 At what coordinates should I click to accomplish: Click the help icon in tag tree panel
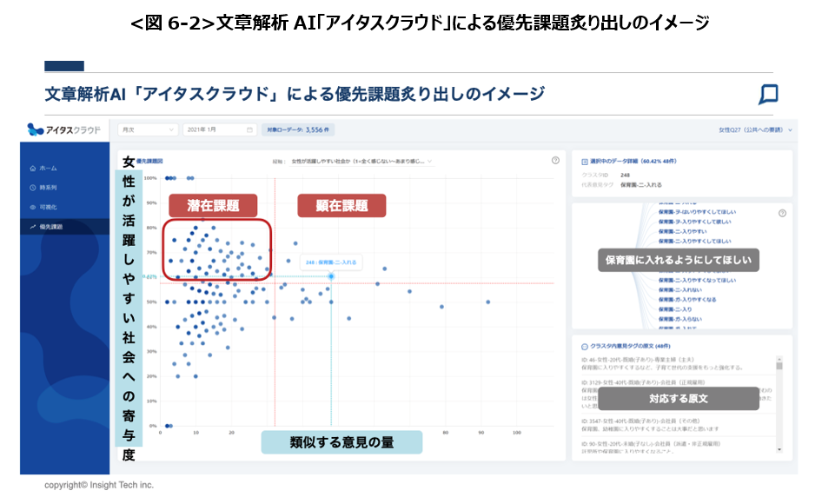(x=782, y=213)
